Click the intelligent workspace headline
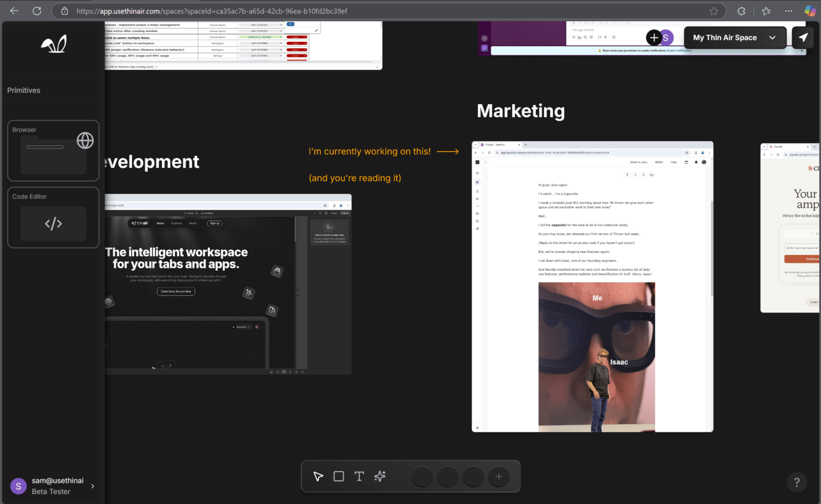Viewport: 821px width, 504px height. click(x=176, y=257)
